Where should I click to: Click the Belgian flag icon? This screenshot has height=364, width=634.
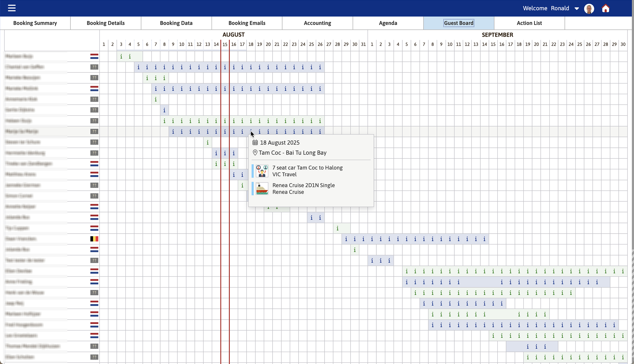pos(94,239)
